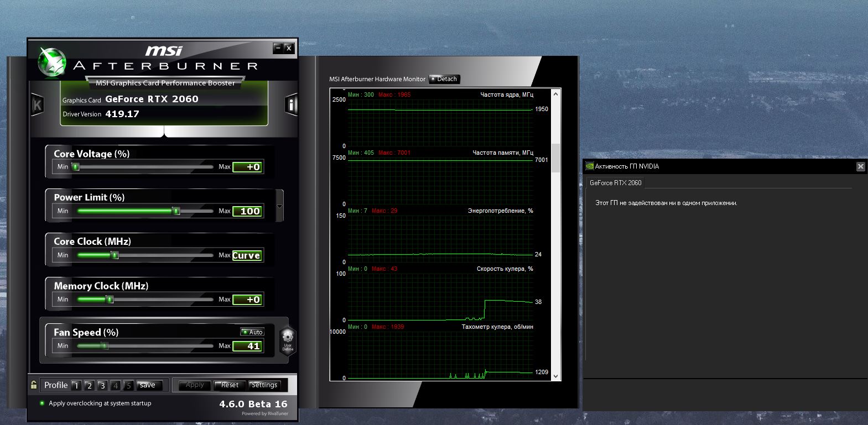Screen dimensions: 868x425
Task: Click the 'Макс : 1965' core frequency reading
Action: (394, 95)
